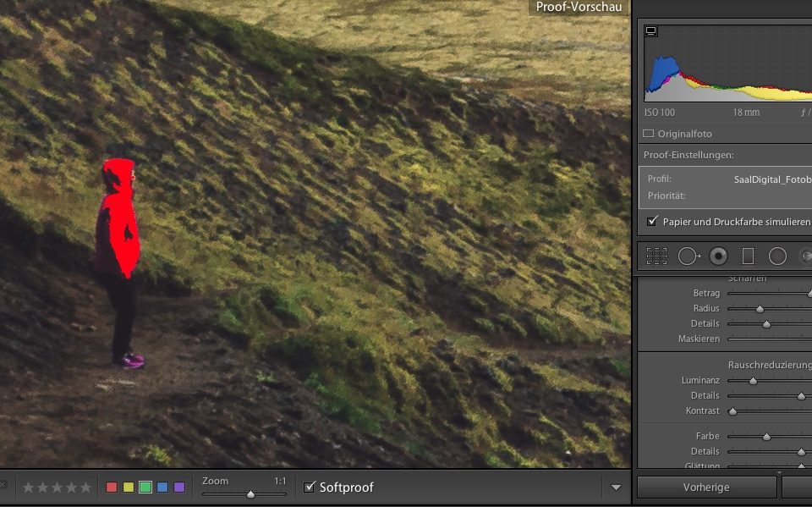Activate the Spot Removal tool
This screenshot has height=507, width=812.
689,256
